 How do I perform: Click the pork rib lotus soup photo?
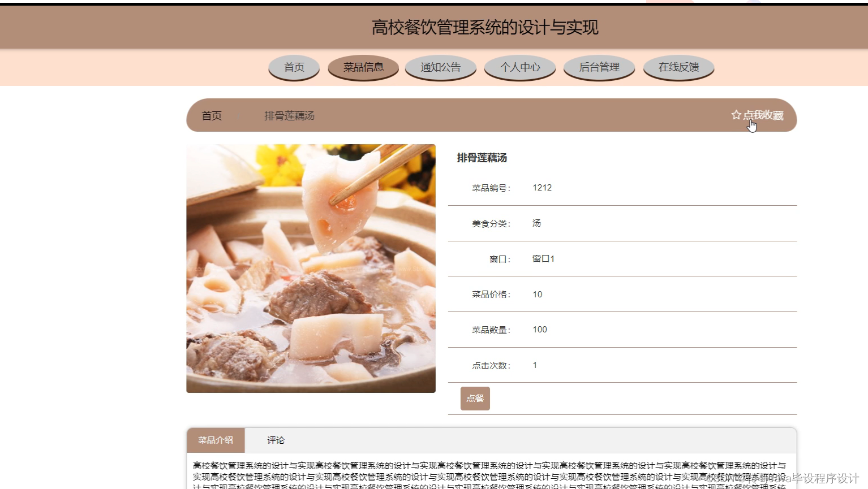click(311, 267)
